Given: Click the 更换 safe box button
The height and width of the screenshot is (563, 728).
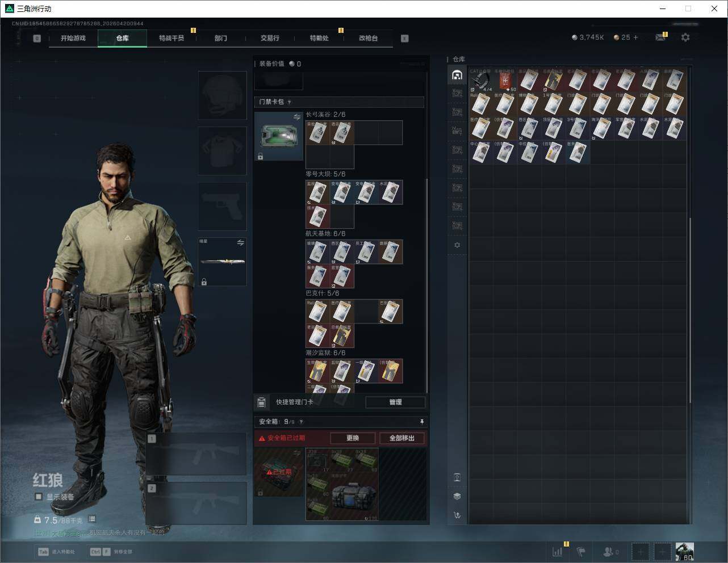Looking at the screenshot, I should click(x=353, y=438).
